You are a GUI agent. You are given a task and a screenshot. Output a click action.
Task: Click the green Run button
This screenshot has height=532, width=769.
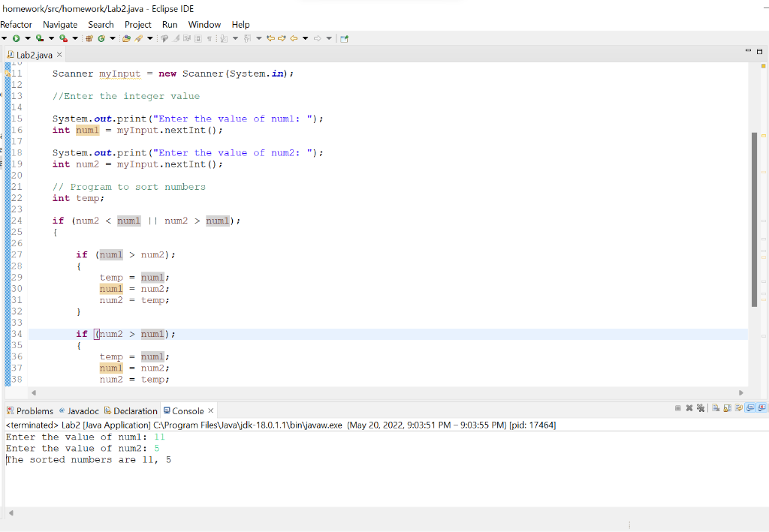click(17, 38)
